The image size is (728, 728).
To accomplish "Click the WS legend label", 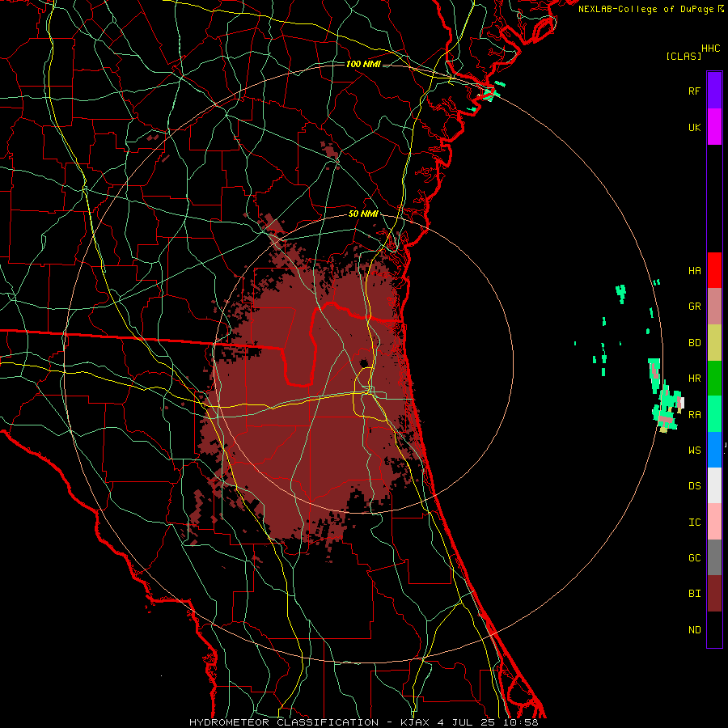I will pos(694,450).
